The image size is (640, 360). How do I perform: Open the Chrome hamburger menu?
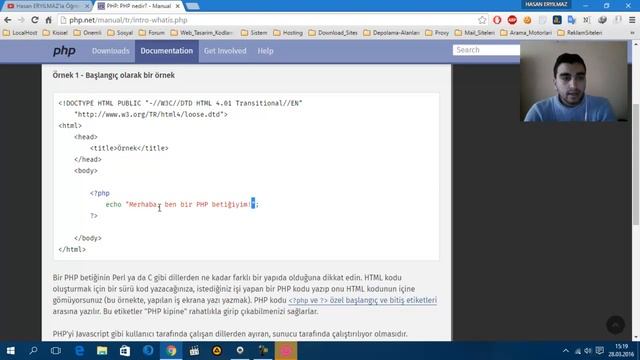[632, 20]
